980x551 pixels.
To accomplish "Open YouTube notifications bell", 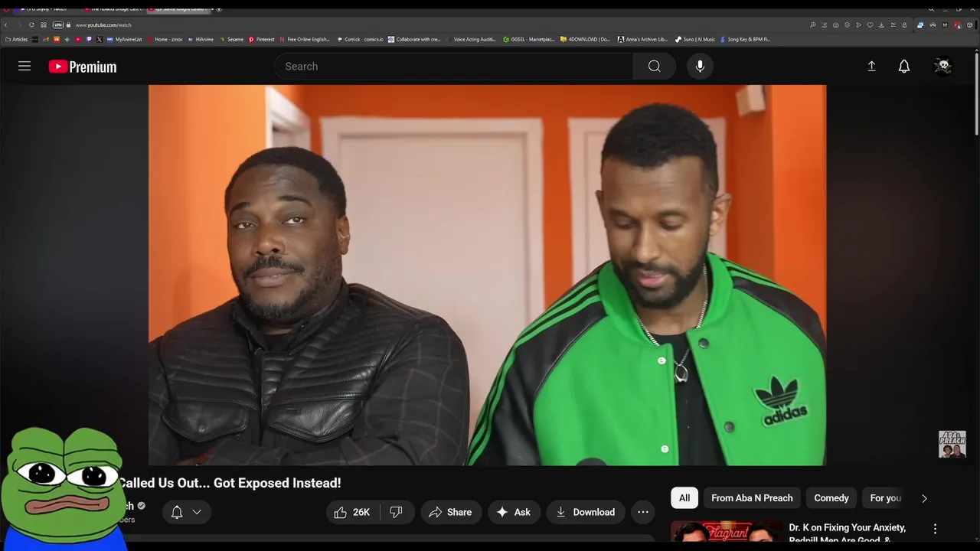I will point(904,67).
